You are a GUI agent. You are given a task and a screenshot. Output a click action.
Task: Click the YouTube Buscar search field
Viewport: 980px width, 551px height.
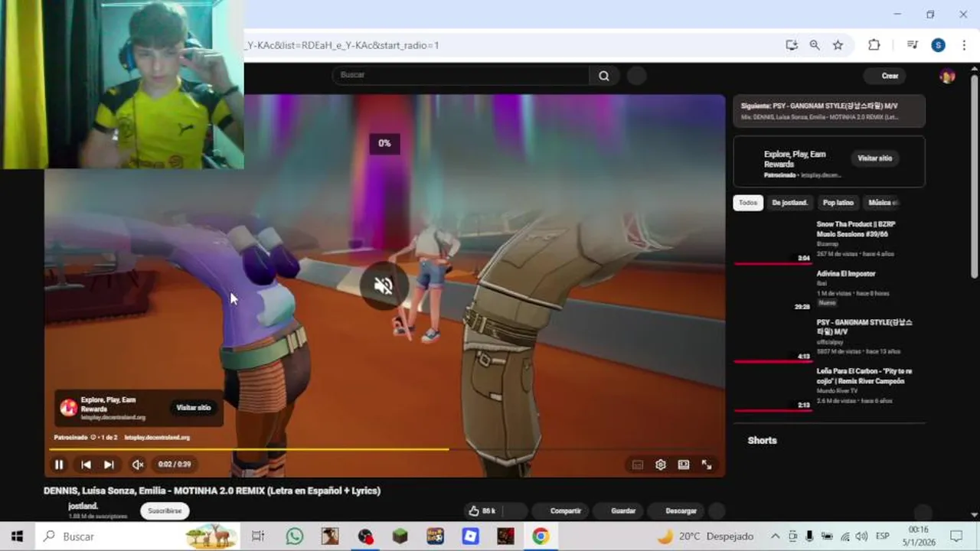pos(460,75)
